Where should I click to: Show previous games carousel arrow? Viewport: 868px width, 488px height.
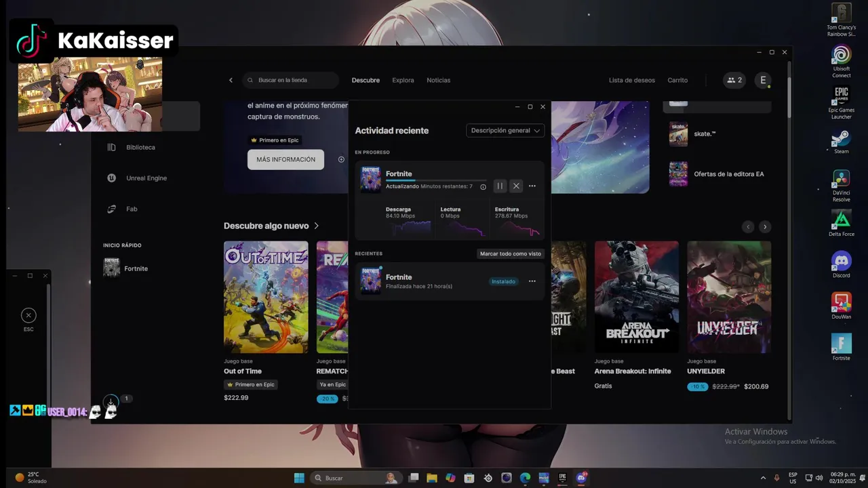[748, 227]
